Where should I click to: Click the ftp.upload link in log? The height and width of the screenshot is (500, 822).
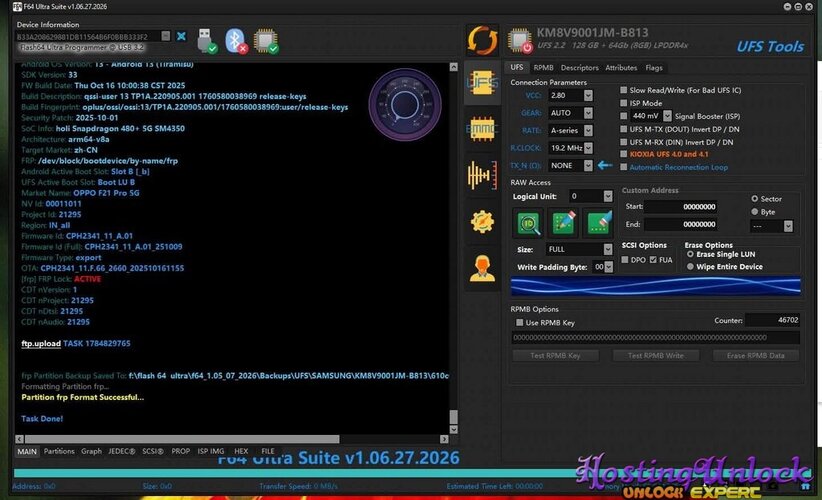click(41, 343)
